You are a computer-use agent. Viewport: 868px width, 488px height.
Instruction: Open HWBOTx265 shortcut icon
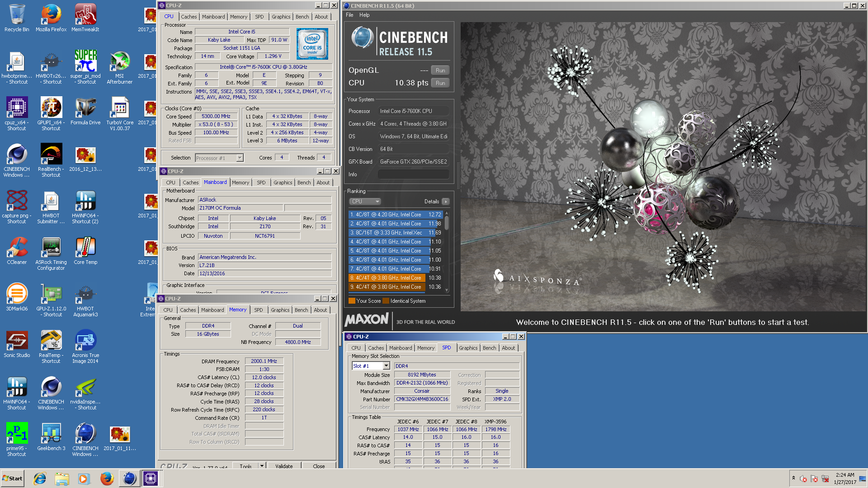click(x=51, y=68)
